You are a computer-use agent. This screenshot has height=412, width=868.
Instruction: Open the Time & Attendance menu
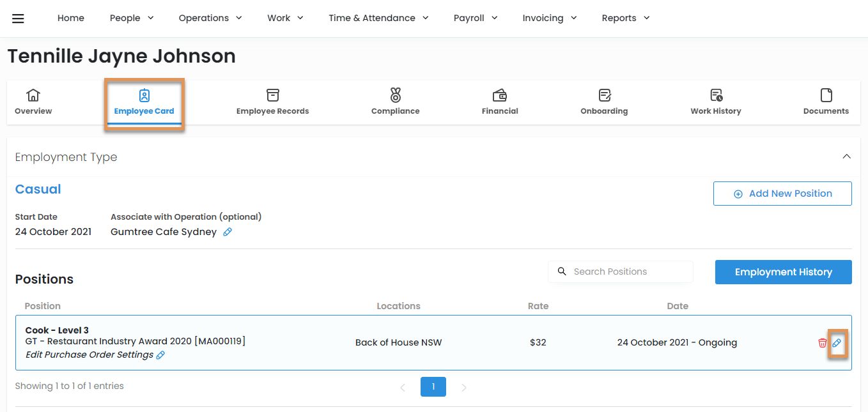click(x=378, y=18)
